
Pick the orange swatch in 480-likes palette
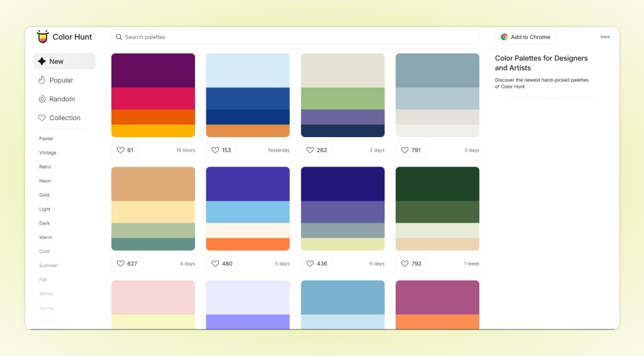click(x=248, y=244)
